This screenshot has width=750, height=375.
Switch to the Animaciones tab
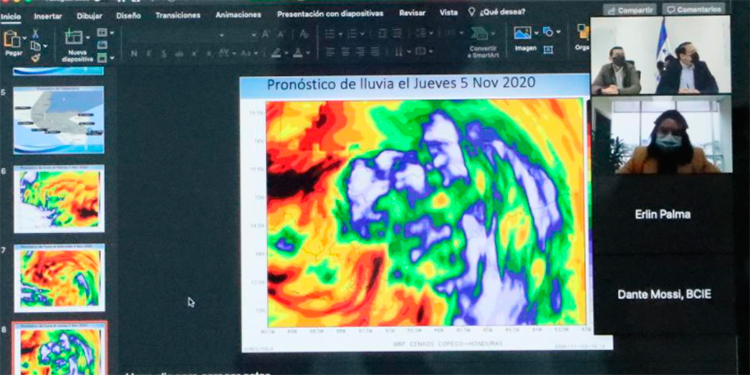coord(238,15)
